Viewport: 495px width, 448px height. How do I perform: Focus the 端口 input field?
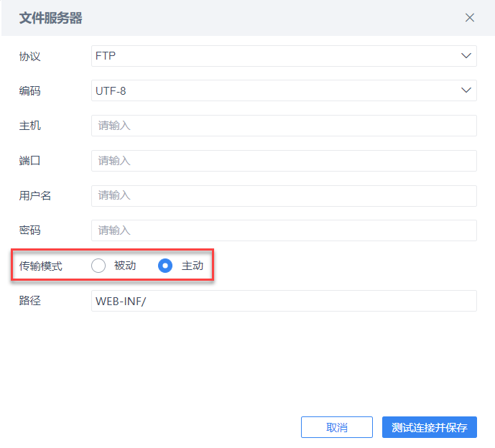click(x=284, y=161)
